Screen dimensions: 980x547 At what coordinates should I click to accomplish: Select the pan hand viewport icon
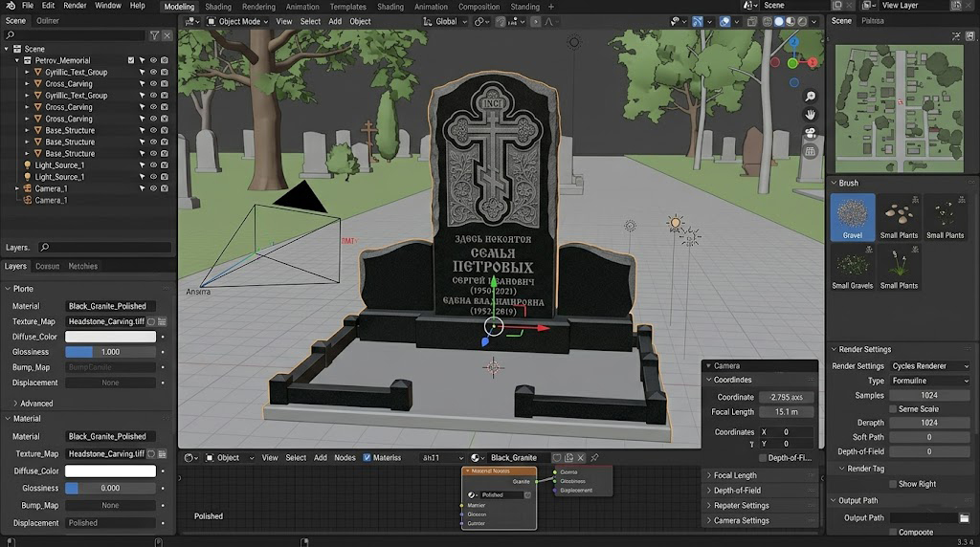tap(810, 115)
